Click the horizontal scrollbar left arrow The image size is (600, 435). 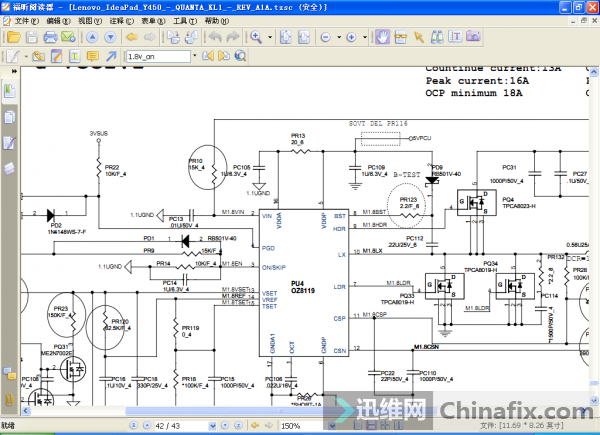pos(26,411)
